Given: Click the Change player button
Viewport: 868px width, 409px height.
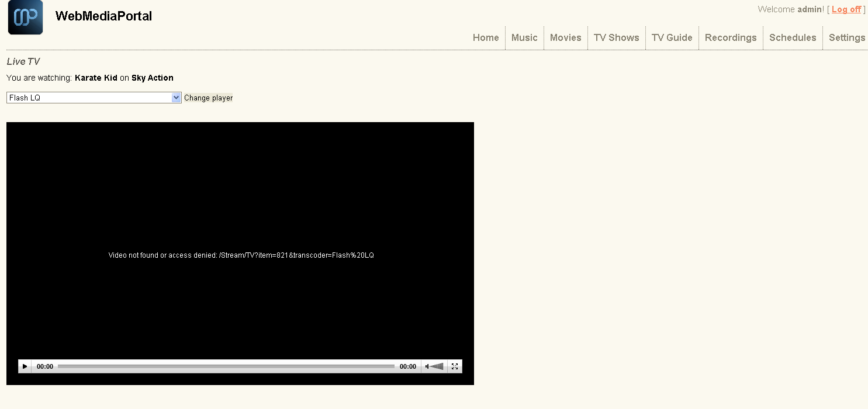Looking at the screenshot, I should 208,98.
